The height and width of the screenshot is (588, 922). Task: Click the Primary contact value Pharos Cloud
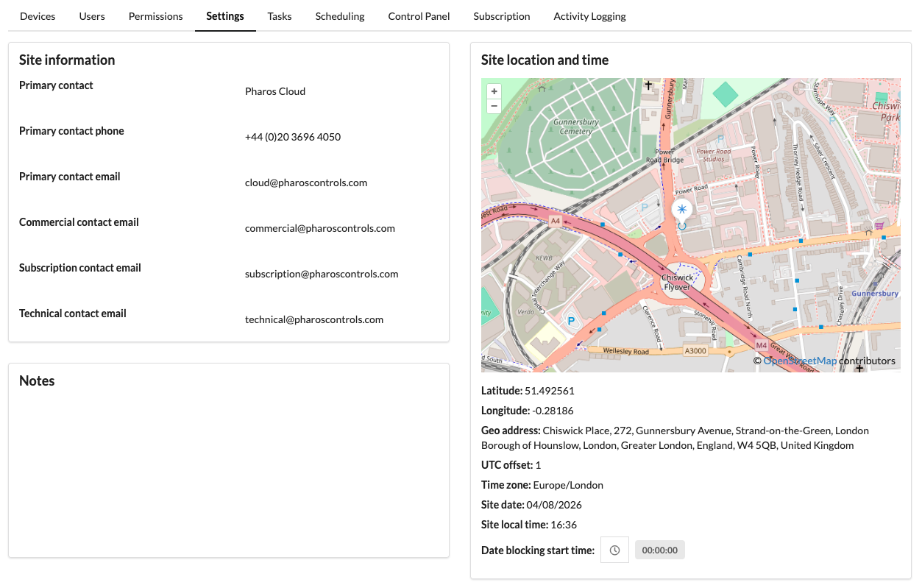275,91
